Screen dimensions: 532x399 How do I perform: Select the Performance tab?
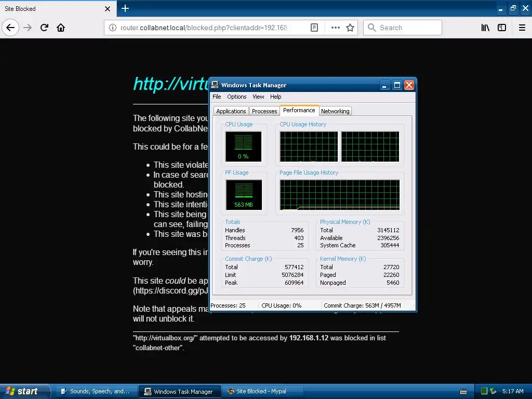pos(299,110)
